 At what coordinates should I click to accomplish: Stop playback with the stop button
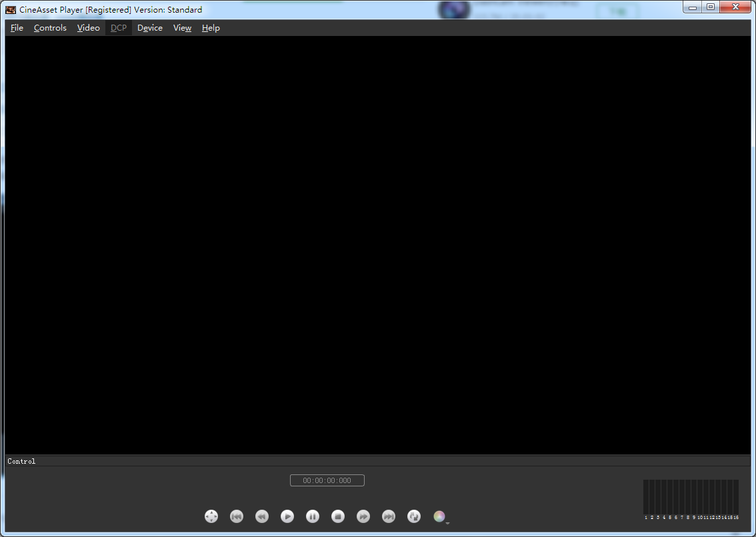click(x=338, y=516)
